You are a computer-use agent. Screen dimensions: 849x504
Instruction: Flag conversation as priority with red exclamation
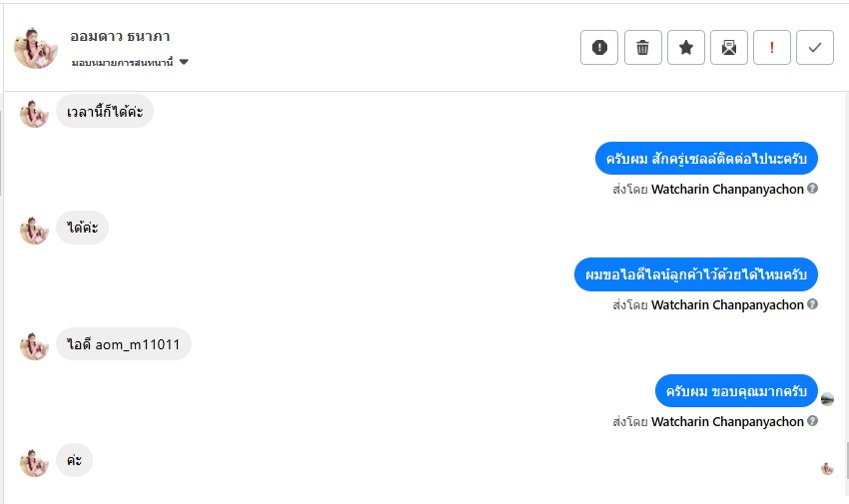pyautogui.click(x=772, y=47)
